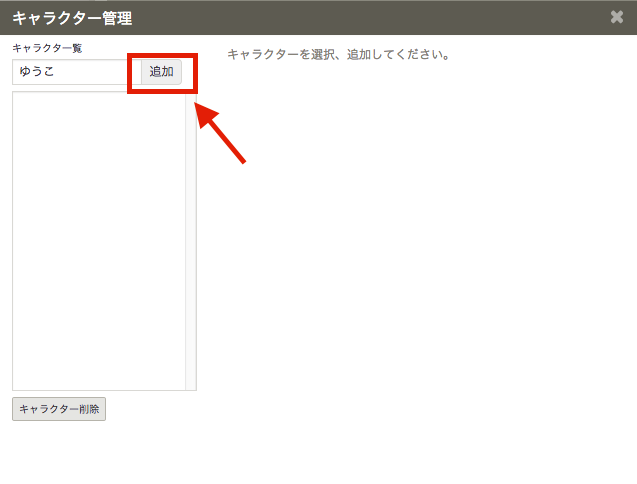Viewport: 637px width, 484px height.
Task: Click the bottom of the list scrollbar track
Action: pyautogui.click(x=191, y=383)
